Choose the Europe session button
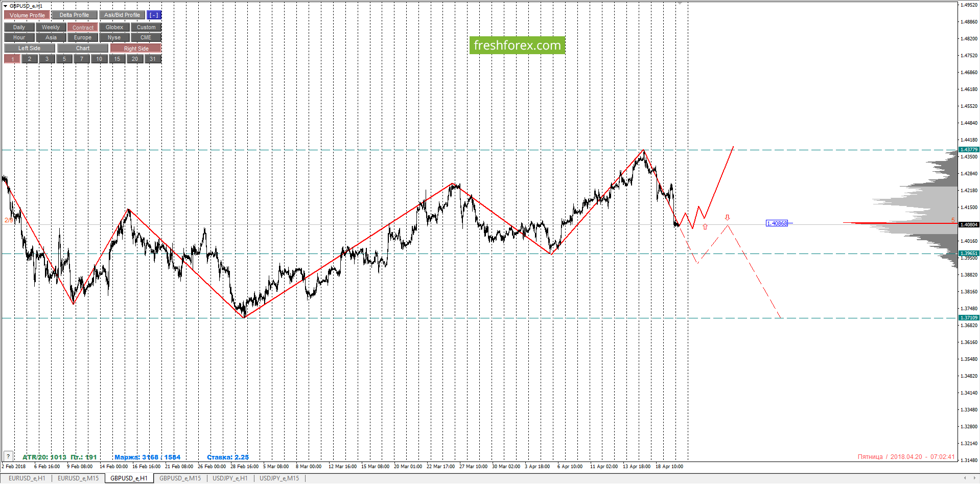 83,38
